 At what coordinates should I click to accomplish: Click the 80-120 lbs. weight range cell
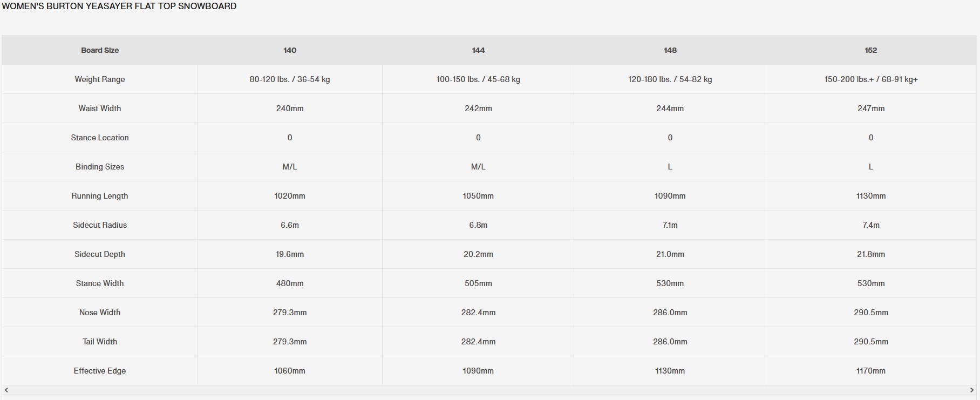coord(290,79)
